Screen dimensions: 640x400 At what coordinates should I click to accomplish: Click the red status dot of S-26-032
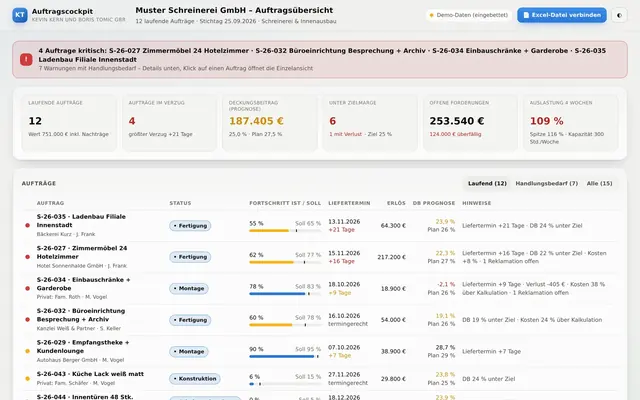pyautogui.click(x=27, y=320)
